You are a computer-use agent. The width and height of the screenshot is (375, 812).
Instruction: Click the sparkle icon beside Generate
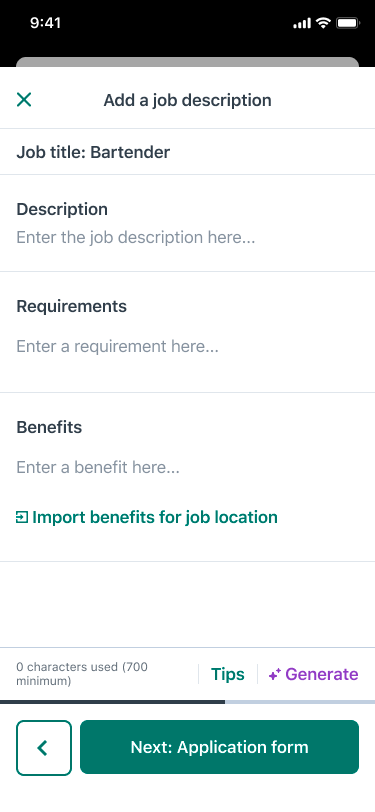275,674
